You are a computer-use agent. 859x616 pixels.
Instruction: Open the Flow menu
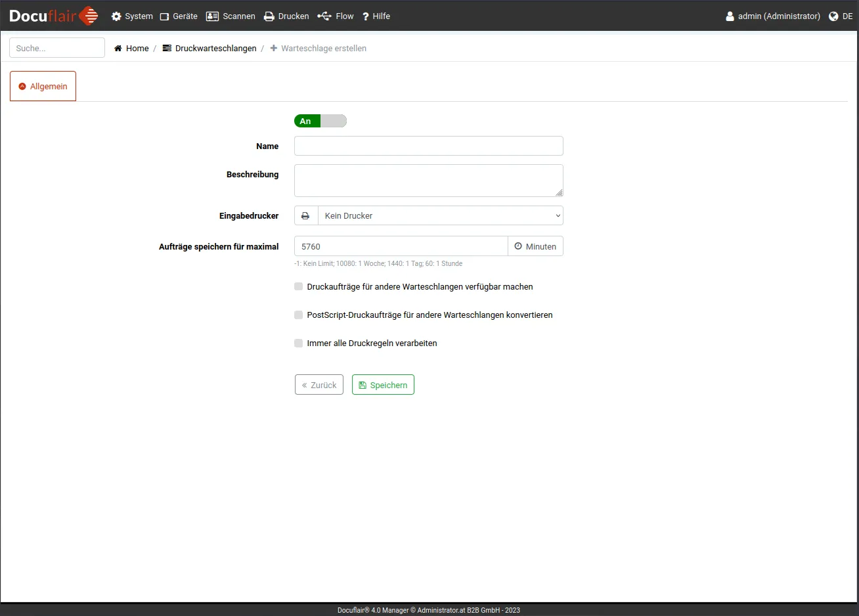[336, 16]
